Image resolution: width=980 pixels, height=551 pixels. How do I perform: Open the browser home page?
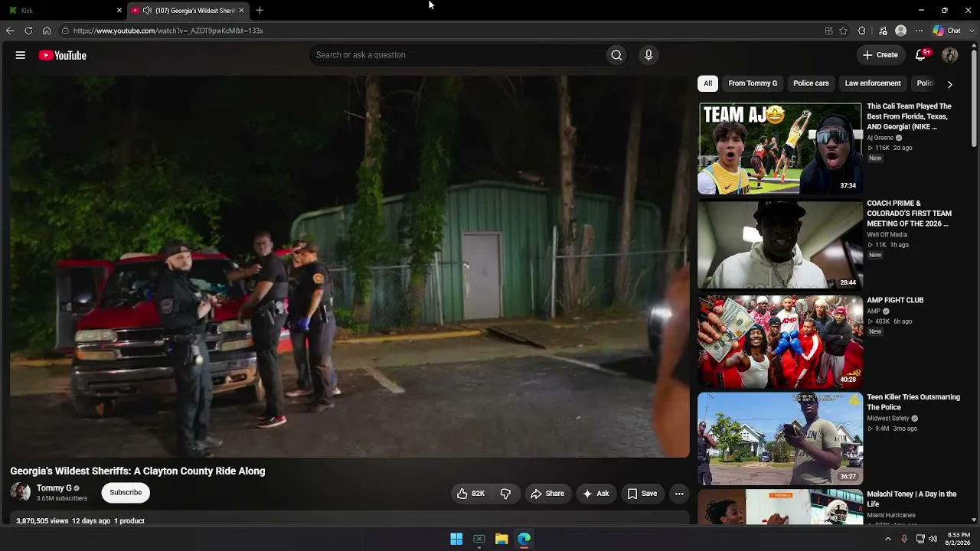47,31
